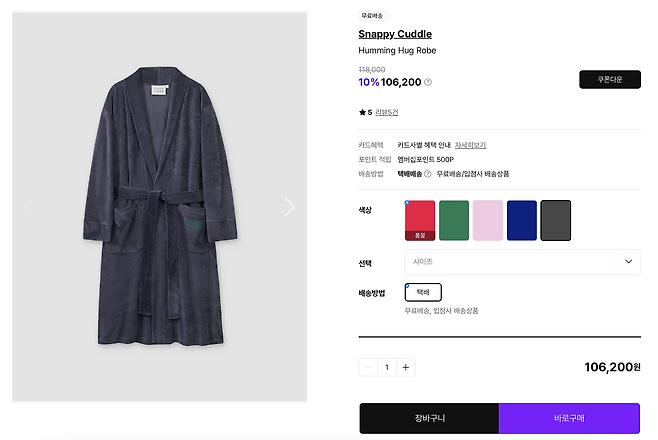Choose the green color swatch
Image resolution: width=658 pixels, height=440 pixels.
pos(454,220)
